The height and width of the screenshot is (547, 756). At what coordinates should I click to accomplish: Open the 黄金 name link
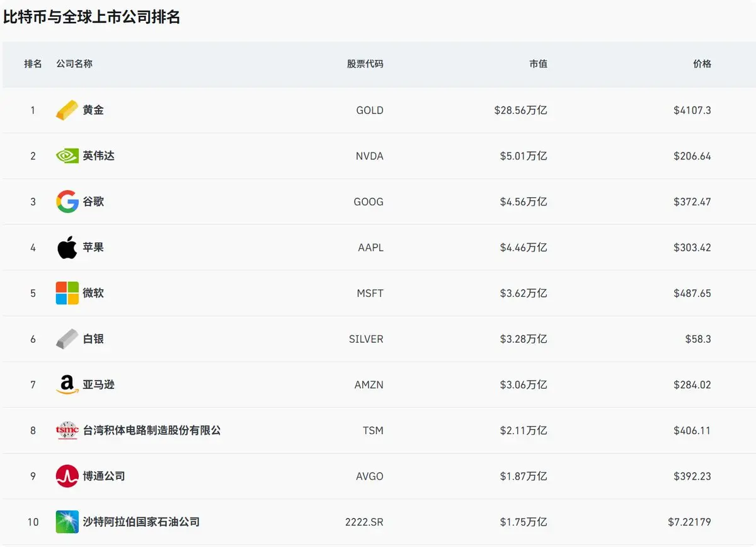(93, 110)
